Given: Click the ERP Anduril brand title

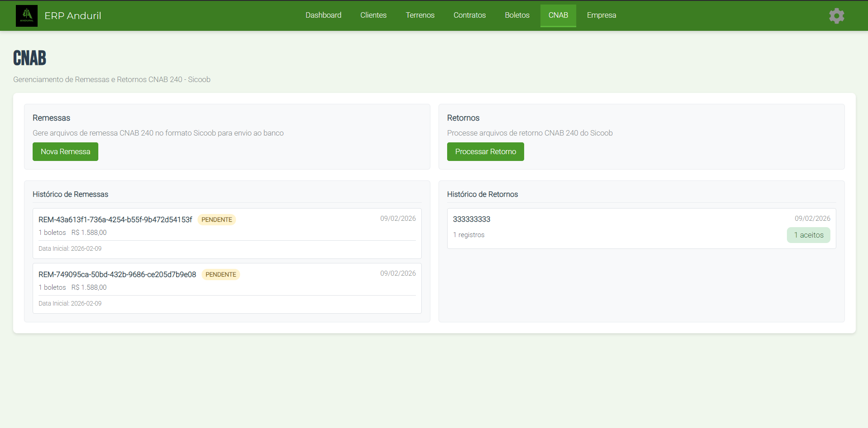Looking at the screenshot, I should (72, 16).
